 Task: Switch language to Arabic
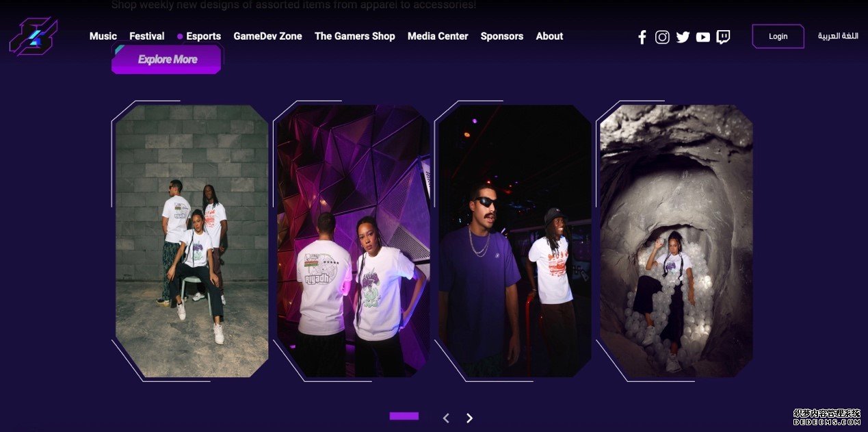838,36
